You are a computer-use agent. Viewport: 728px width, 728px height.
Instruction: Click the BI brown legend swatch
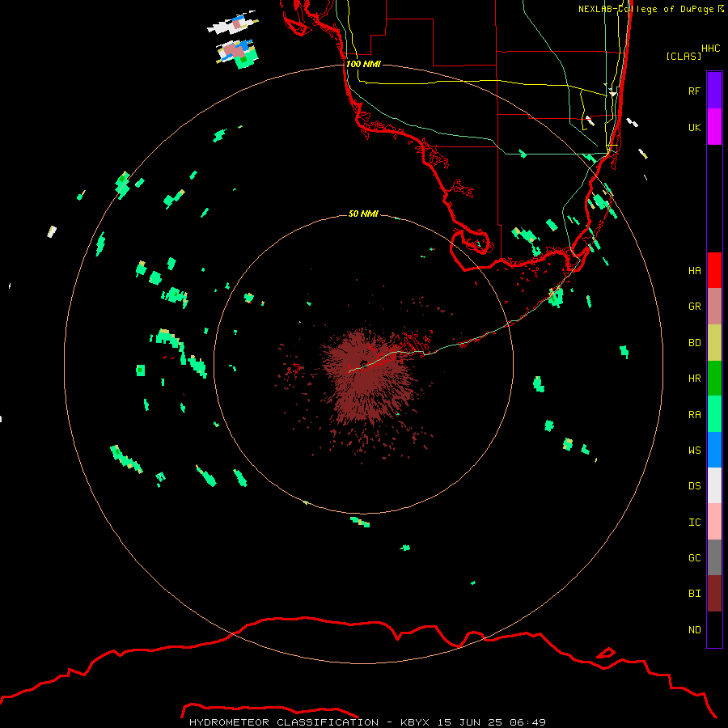pos(714,594)
